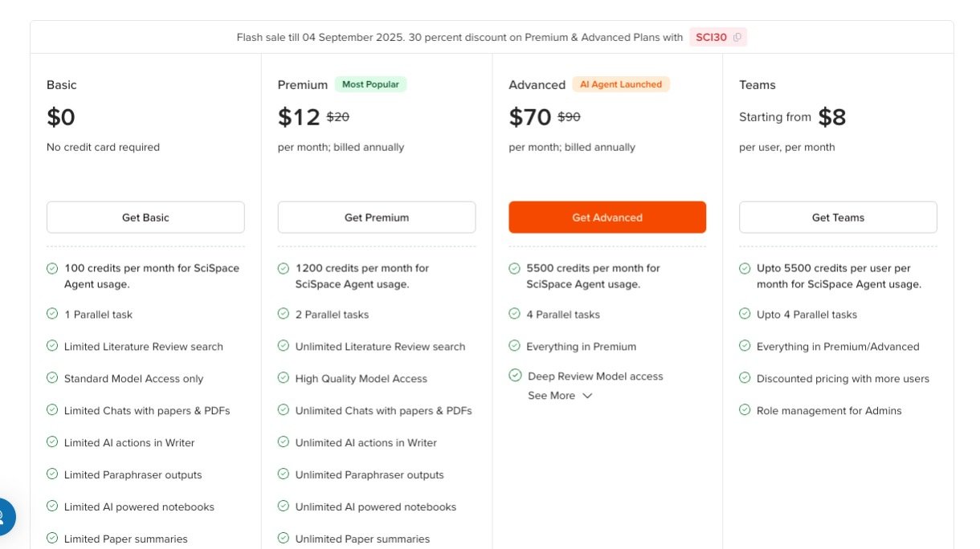Image resolution: width=980 pixels, height=549 pixels.
Task: Click the checkmark icon next to High Quality Model Access
Action: click(x=284, y=378)
